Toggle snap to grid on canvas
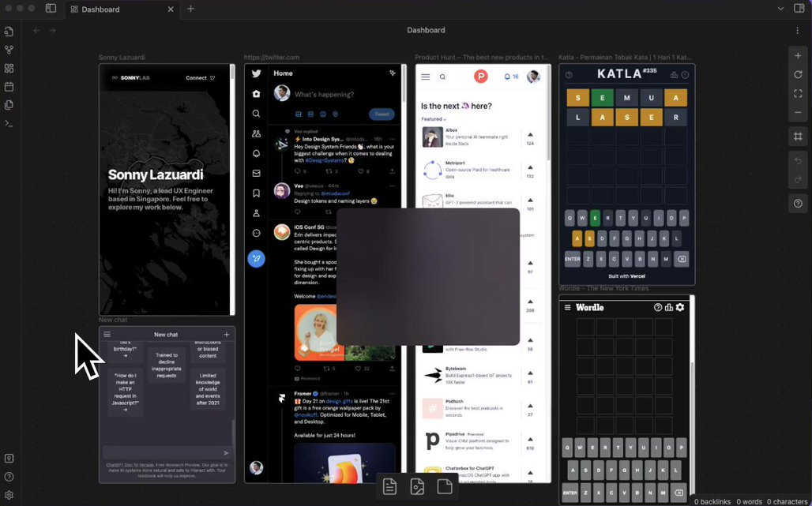The width and height of the screenshot is (812, 506). tap(798, 137)
